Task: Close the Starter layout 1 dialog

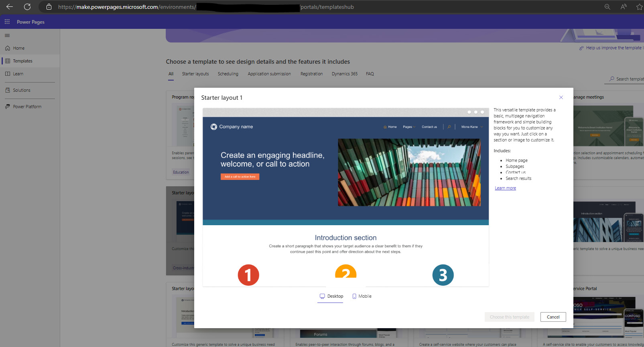Action: (x=561, y=97)
